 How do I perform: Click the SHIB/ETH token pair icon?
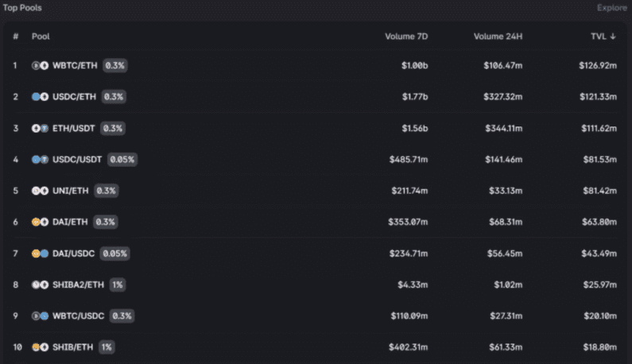[40, 347]
